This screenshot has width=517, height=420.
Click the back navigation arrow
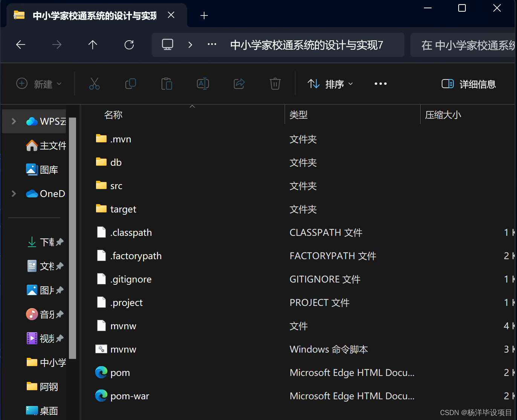[20, 44]
